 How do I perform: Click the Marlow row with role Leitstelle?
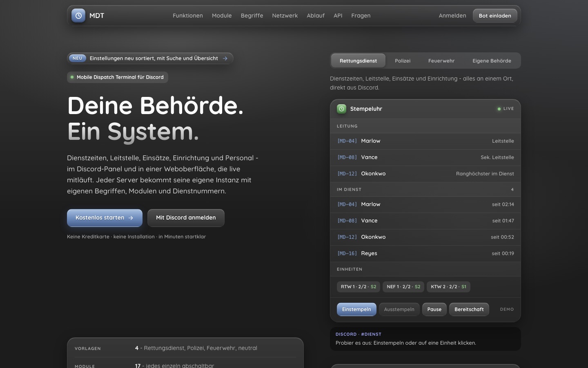(x=425, y=141)
